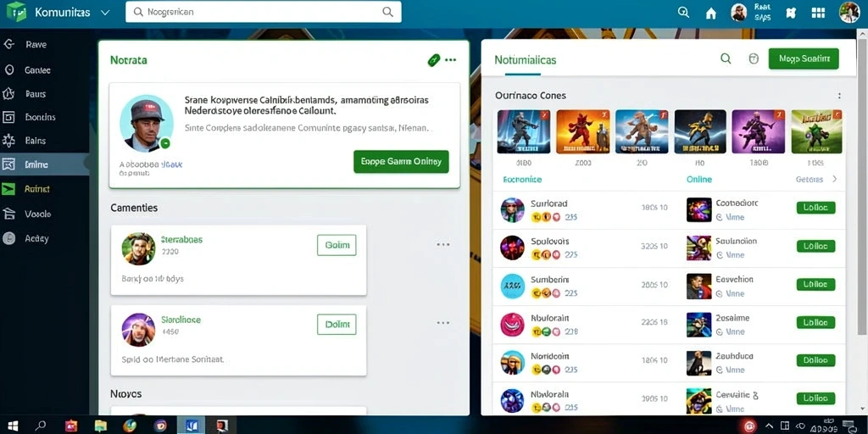This screenshot has height=434, width=868.
Task: Open the Windows Start button
Action: pos(14,426)
